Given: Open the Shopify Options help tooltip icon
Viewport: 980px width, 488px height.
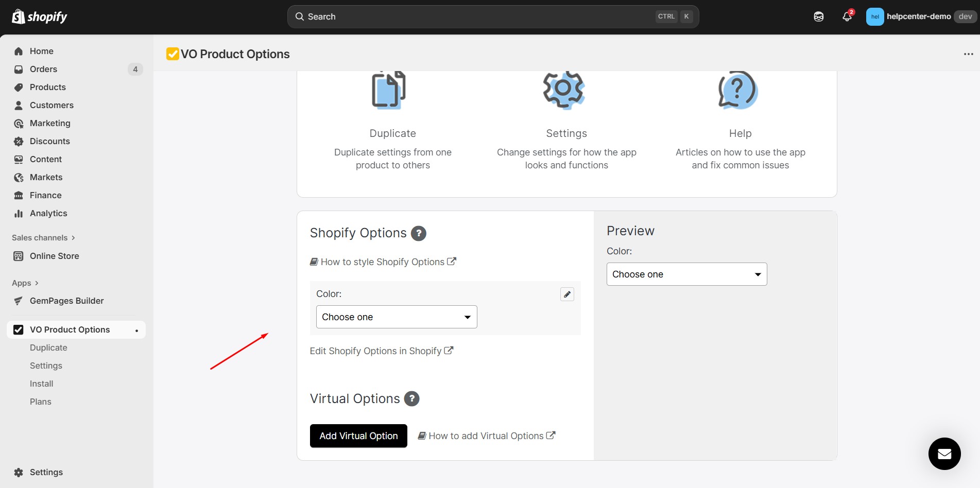Looking at the screenshot, I should tap(418, 233).
